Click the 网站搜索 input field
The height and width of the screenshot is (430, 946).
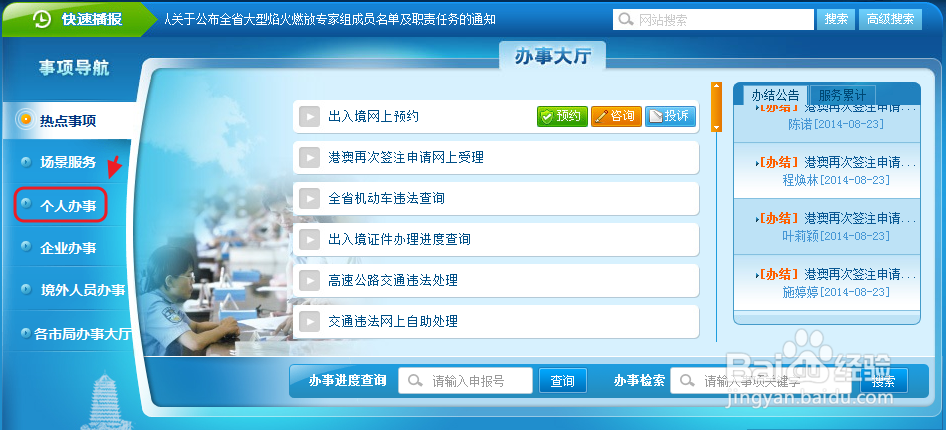pyautogui.click(x=713, y=20)
